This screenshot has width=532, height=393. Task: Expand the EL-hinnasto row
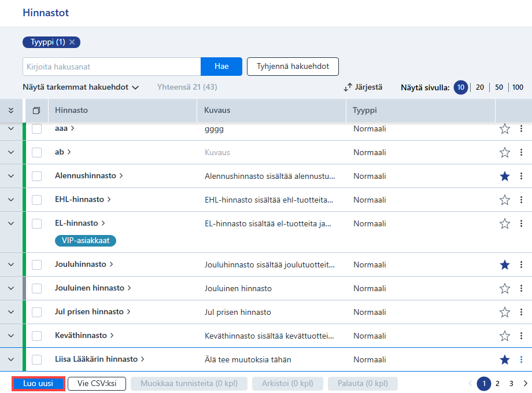pyautogui.click(x=11, y=224)
